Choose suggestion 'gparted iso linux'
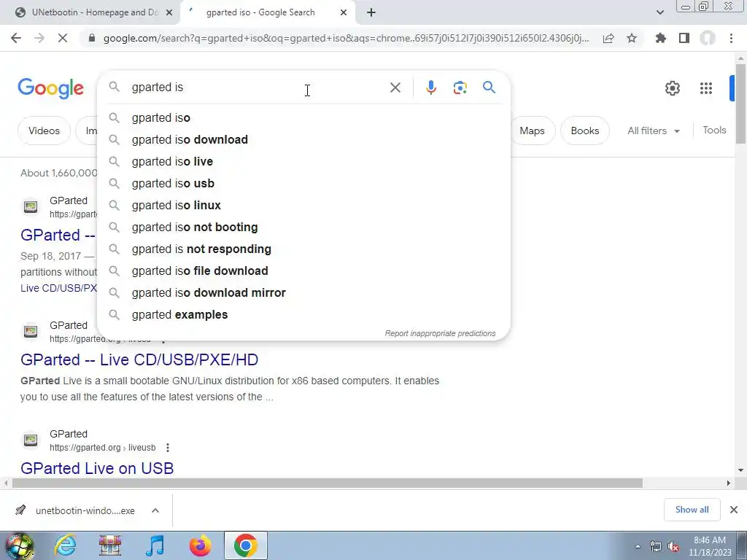The width and height of the screenshot is (747, 560). pos(303,205)
